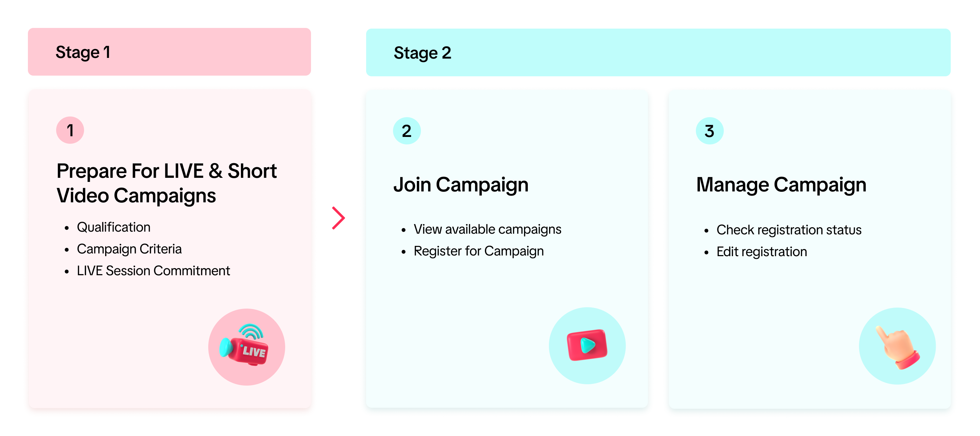
Task: Click the red arrow between stages
Action: [338, 218]
